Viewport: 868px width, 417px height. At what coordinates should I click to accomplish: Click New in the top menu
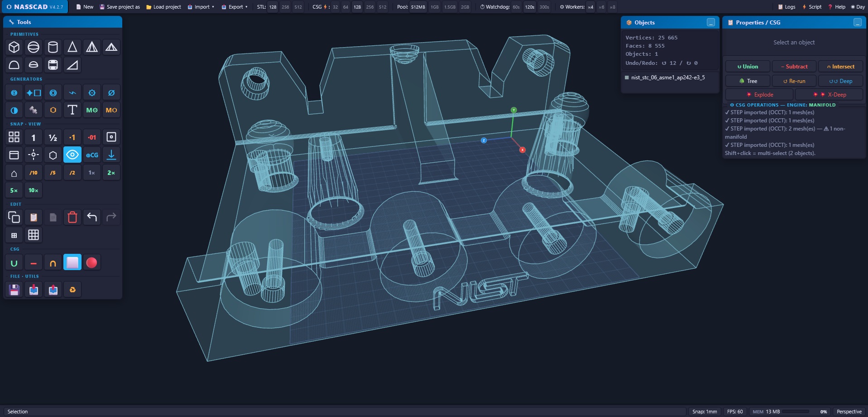[85, 7]
